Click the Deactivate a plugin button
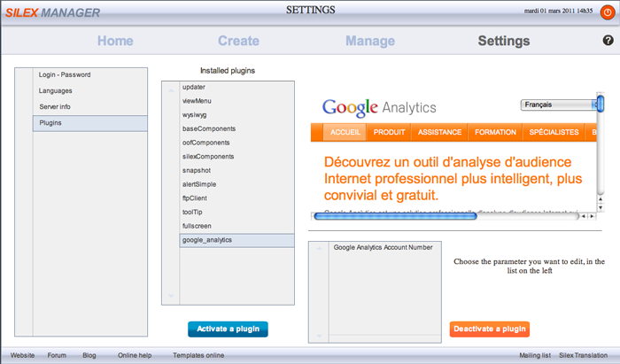The width and height of the screenshot is (620, 364). pyautogui.click(x=490, y=329)
